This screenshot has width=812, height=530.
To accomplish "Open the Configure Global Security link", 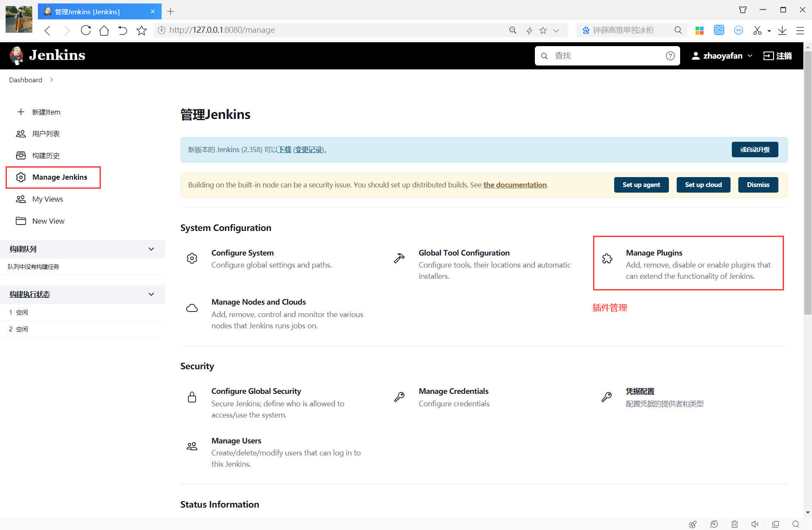I will tap(256, 391).
